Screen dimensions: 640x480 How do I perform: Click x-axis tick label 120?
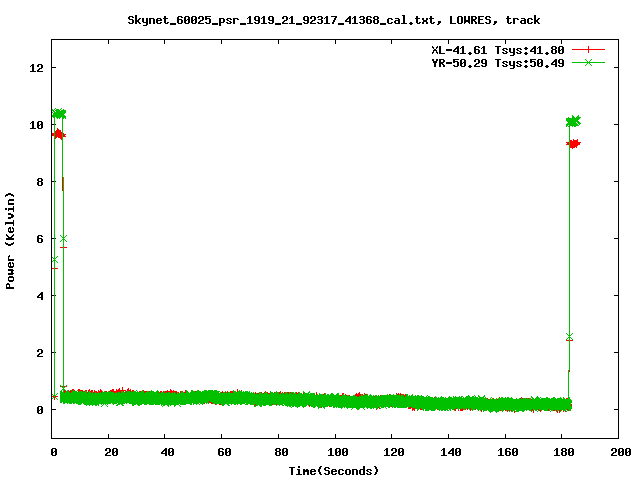pyautogui.click(x=394, y=452)
